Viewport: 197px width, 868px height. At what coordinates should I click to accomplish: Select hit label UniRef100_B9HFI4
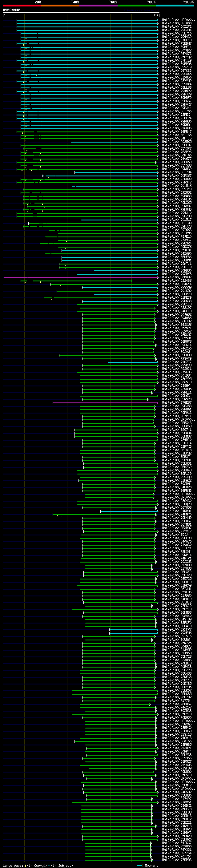point(177,47)
